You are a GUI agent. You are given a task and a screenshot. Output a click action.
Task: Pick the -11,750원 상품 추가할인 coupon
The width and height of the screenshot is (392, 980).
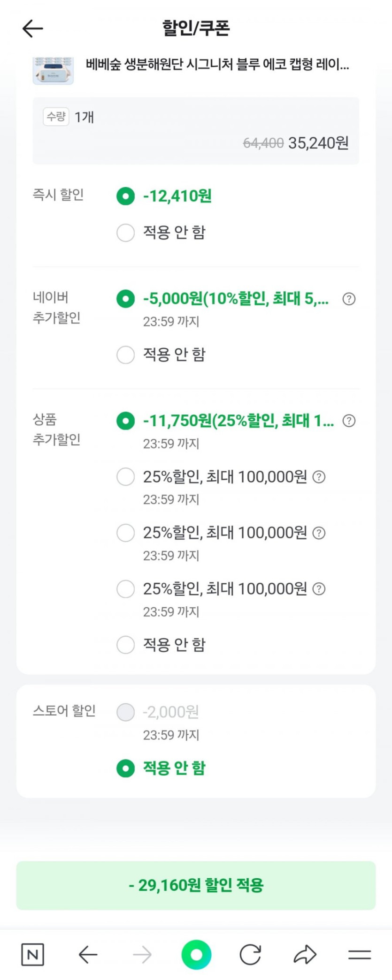click(125, 421)
